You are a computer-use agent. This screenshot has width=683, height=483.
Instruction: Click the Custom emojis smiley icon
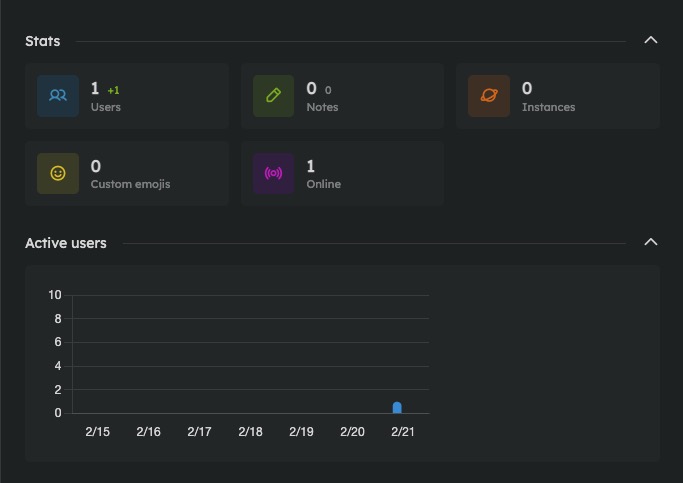coord(58,174)
